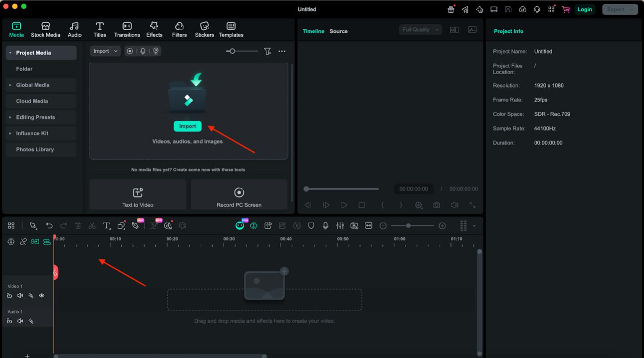Click the timeline voiceover microphone icon
Screen dimensions: 644x358
click(326, 226)
